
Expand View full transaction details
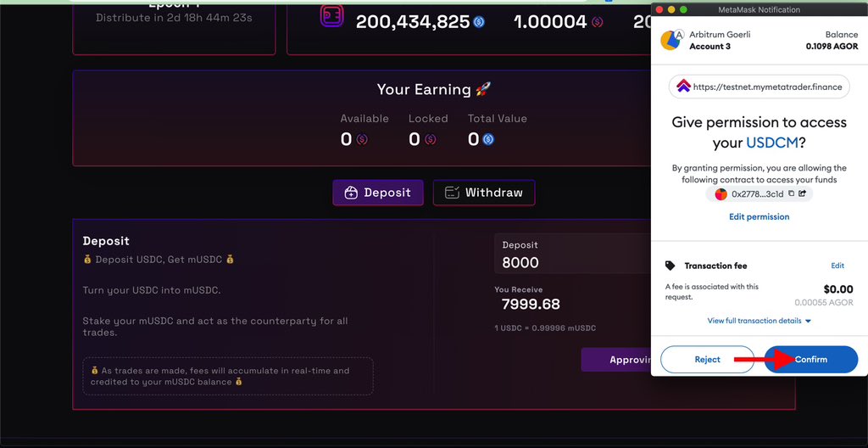pos(759,321)
